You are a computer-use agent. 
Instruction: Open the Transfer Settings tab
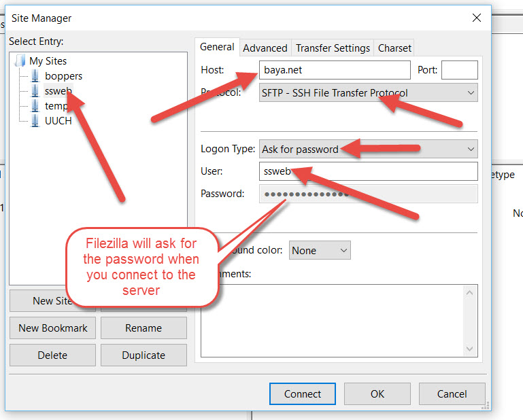333,48
